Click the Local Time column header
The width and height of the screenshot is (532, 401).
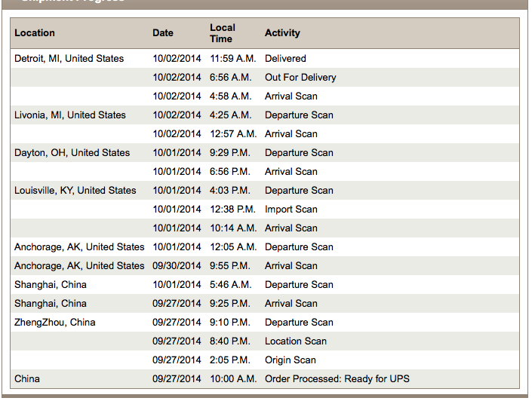click(223, 33)
